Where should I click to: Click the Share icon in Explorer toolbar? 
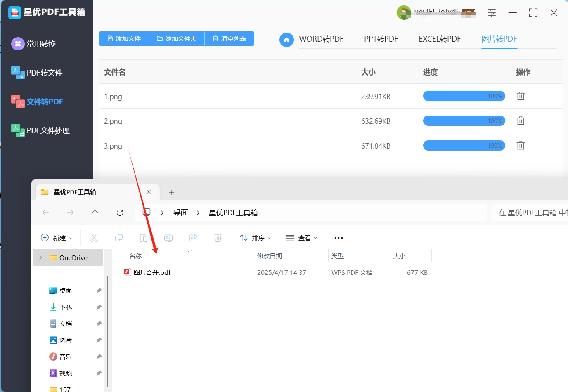pos(193,238)
